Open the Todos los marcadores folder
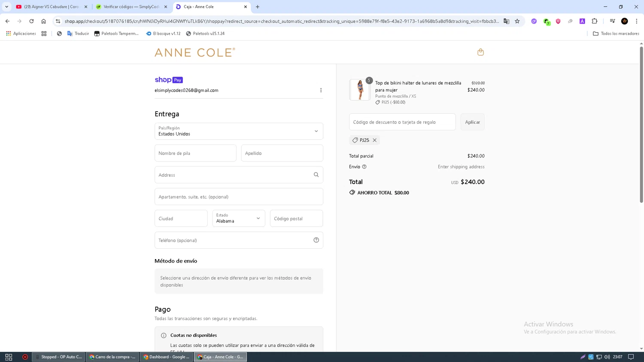This screenshot has width=644, height=362. (x=616, y=33)
